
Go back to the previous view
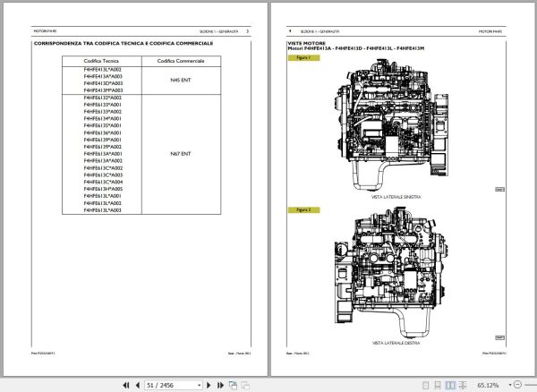click(233, 385)
